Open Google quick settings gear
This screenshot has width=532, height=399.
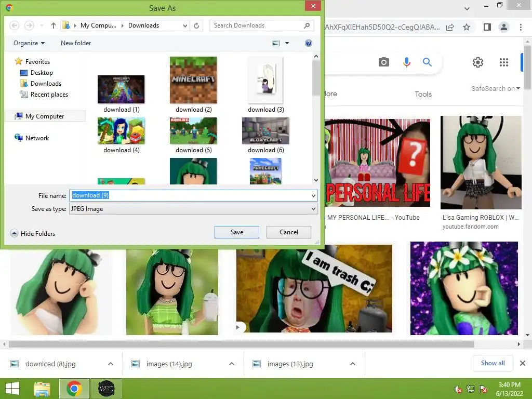pos(478,62)
